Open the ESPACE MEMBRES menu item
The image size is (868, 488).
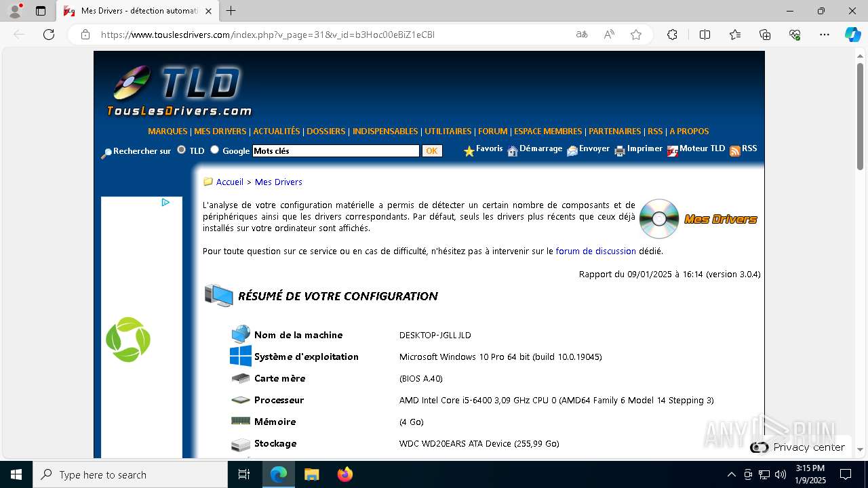coord(548,131)
